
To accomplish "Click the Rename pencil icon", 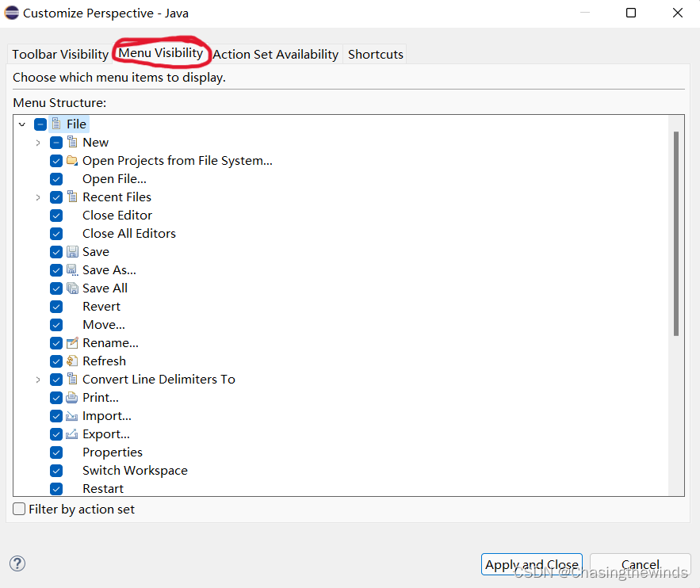I will point(72,342).
